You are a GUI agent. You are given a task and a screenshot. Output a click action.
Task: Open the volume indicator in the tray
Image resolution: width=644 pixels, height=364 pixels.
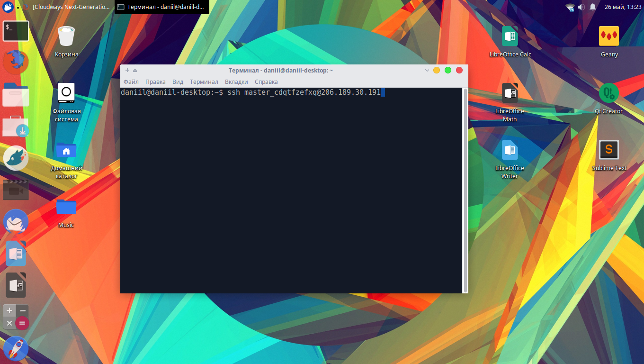(x=581, y=7)
